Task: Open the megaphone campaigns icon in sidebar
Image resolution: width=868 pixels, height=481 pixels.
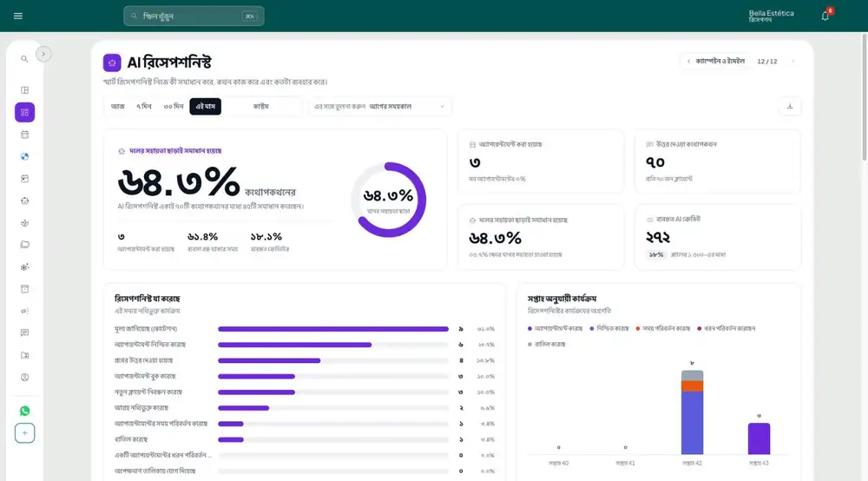Action: pyautogui.click(x=24, y=311)
